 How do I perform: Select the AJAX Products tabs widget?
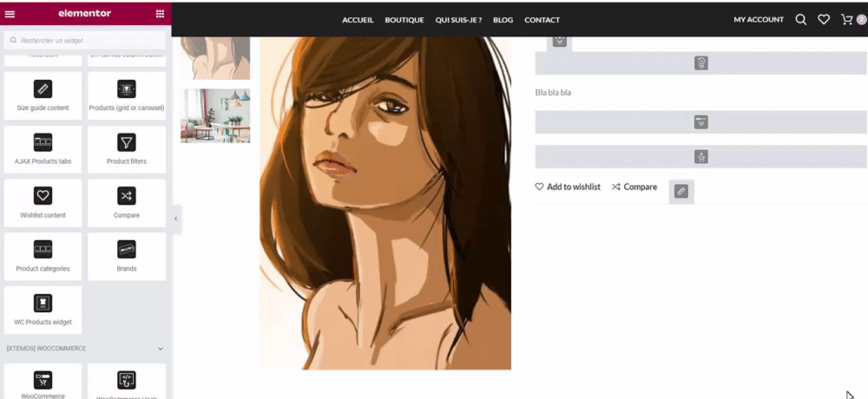(x=43, y=149)
